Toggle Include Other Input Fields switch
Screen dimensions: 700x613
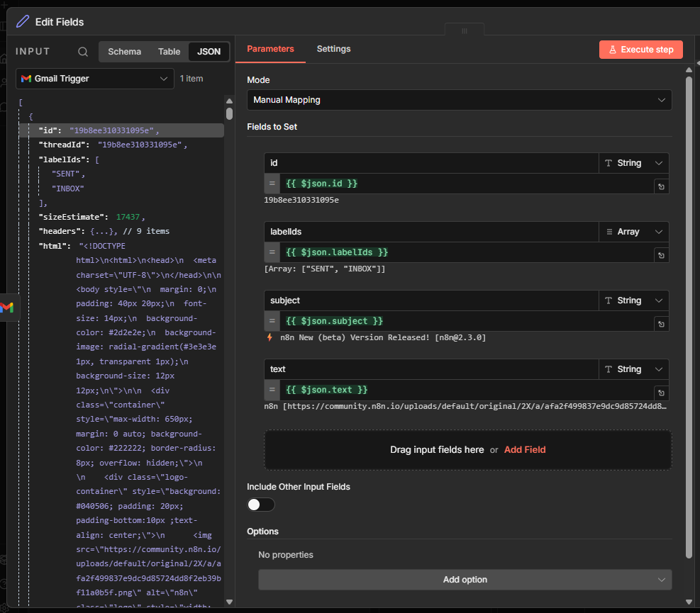260,505
